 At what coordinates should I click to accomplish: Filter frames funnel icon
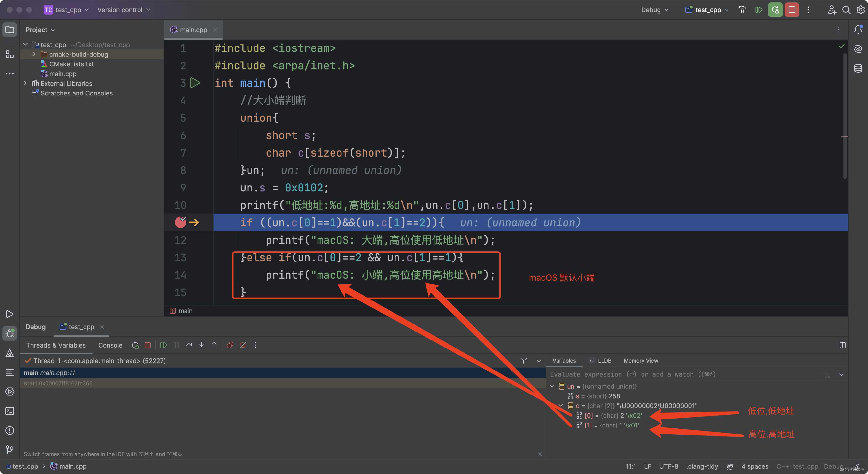point(524,361)
